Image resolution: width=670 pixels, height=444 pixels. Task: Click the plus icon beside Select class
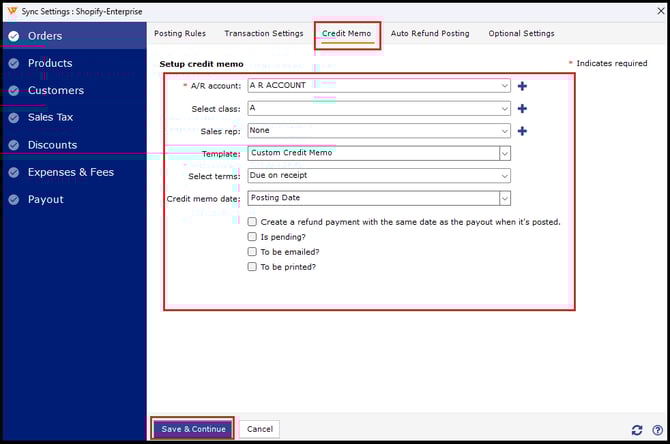point(522,108)
